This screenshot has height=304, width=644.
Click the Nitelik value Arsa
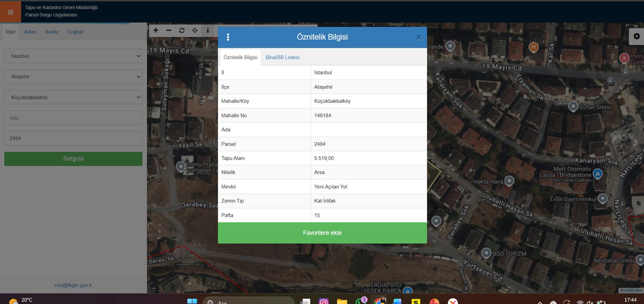coord(319,172)
